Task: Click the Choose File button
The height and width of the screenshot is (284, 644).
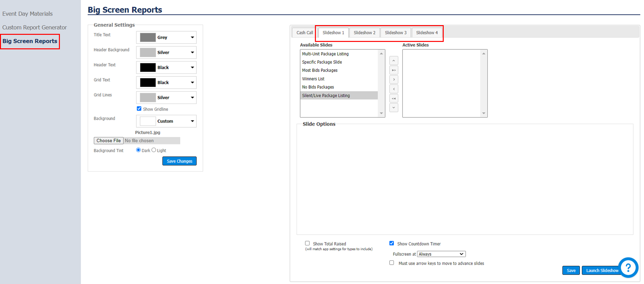Action: (109, 141)
